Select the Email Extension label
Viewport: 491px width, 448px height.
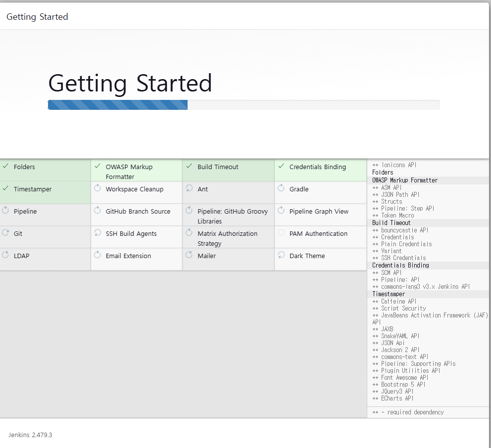point(128,256)
